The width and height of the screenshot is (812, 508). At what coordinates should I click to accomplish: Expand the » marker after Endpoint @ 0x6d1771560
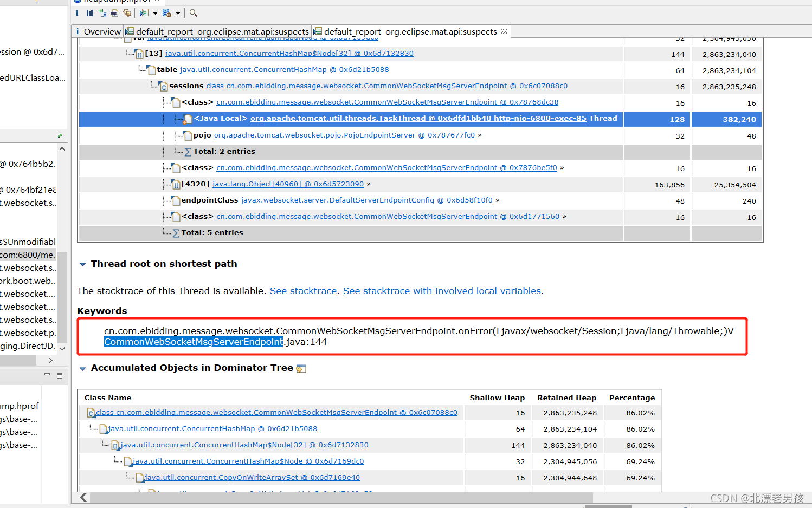click(x=564, y=217)
